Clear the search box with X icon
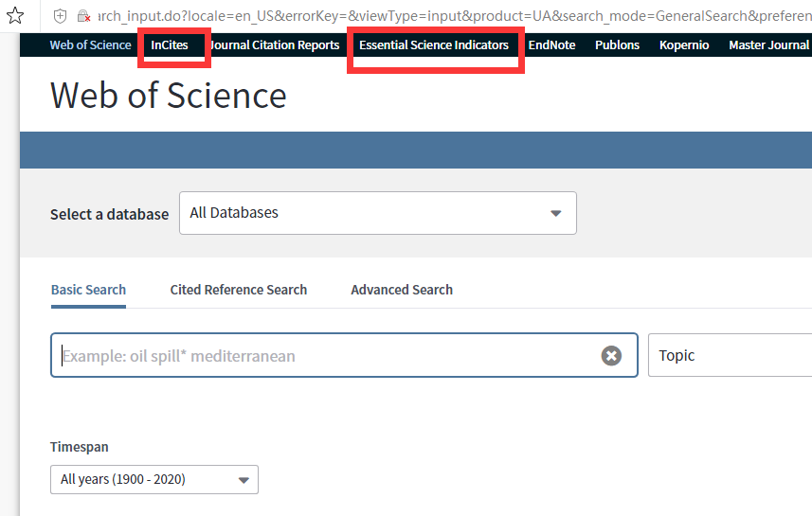The height and width of the screenshot is (516, 812). (x=611, y=356)
